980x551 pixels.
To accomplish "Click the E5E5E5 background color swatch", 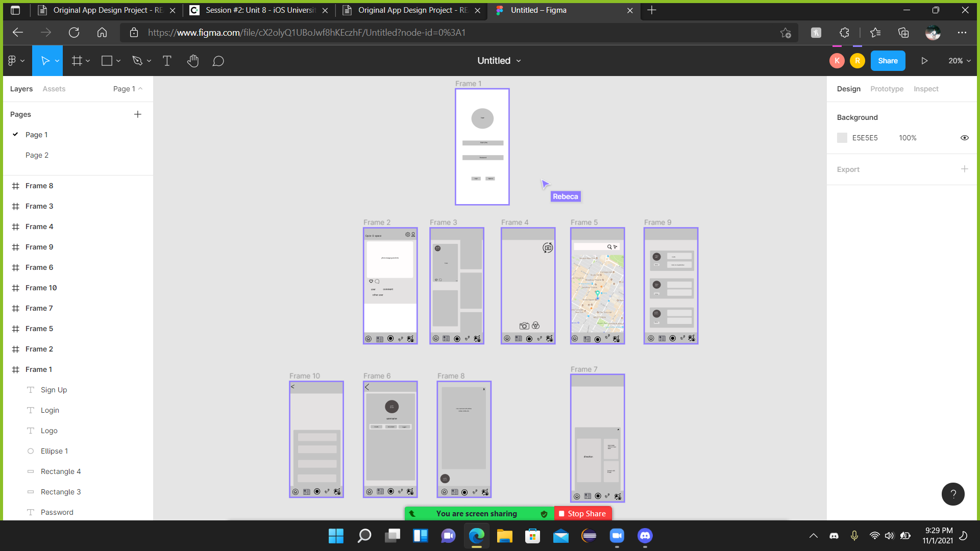I will tap(842, 138).
